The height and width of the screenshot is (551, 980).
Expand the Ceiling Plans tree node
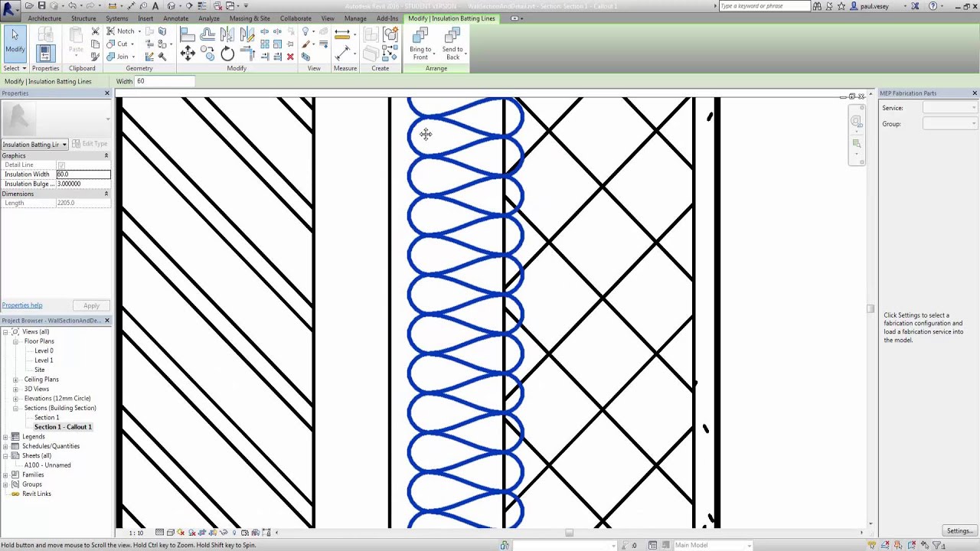click(x=15, y=380)
